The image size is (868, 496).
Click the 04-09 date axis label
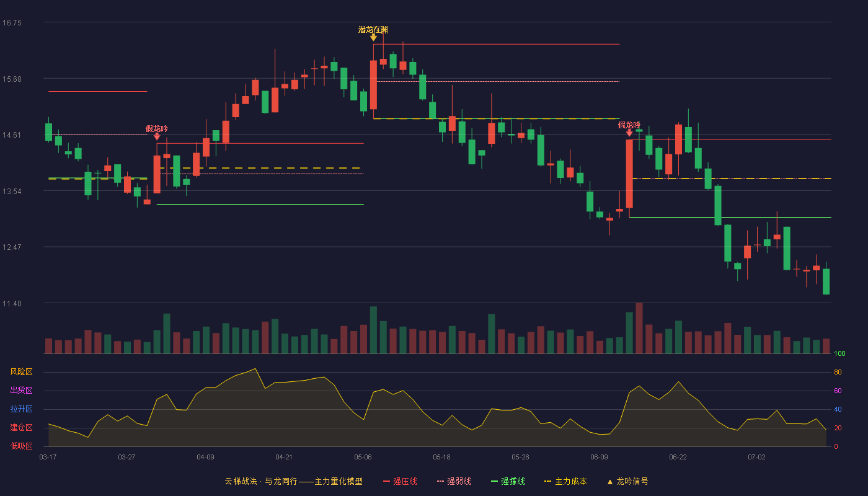point(205,457)
